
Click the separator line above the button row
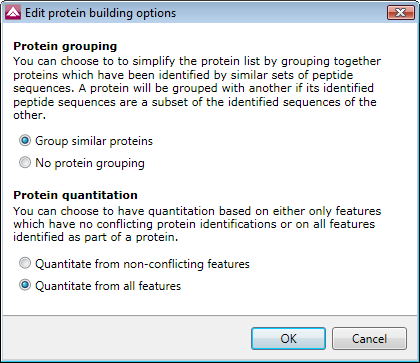[x=210, y=315]
